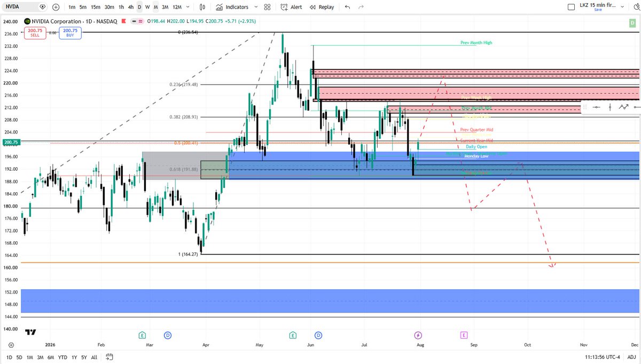Expand the timeframe intervals dropdown
Viewport: 641px width, 364px height.
188,7
